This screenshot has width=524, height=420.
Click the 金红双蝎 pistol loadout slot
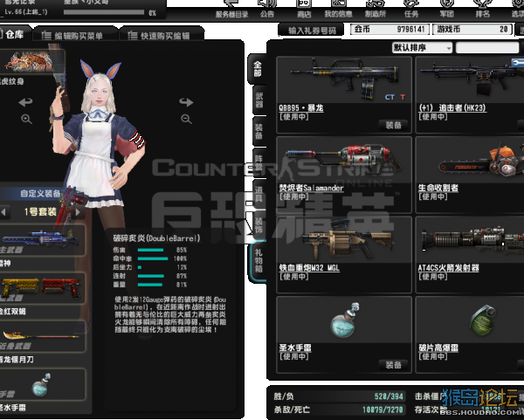tap(42, 288)
